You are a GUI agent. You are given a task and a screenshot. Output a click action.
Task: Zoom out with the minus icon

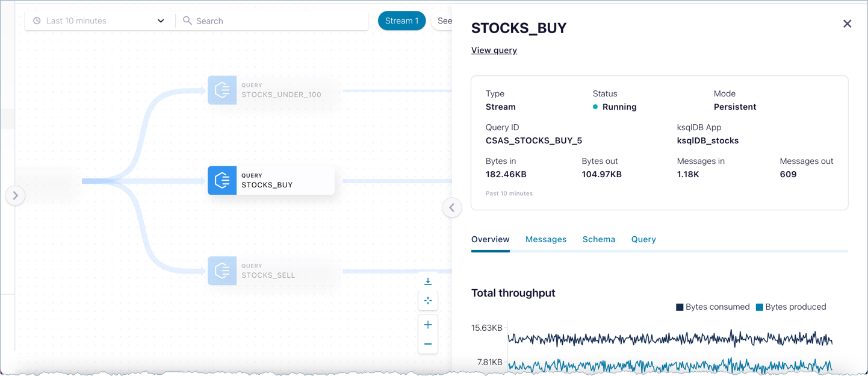coord(428,344)
